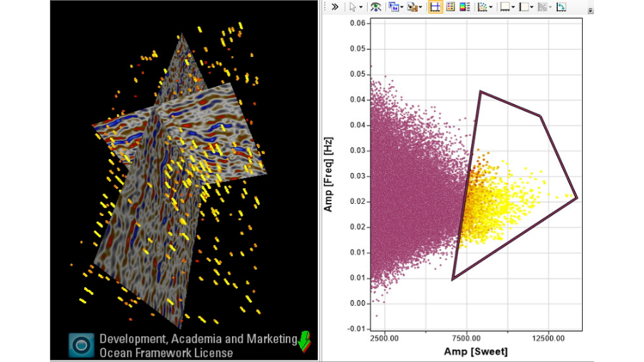Toggle the legend display icon
The width and height of the screenshot is (644, 362).
pyautogui.click(x=450, y=7)
